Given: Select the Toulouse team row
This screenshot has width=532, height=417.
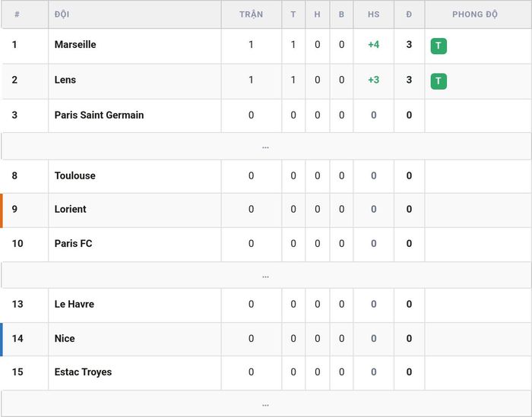Looking at the screenshot, I should coord(266,176).
